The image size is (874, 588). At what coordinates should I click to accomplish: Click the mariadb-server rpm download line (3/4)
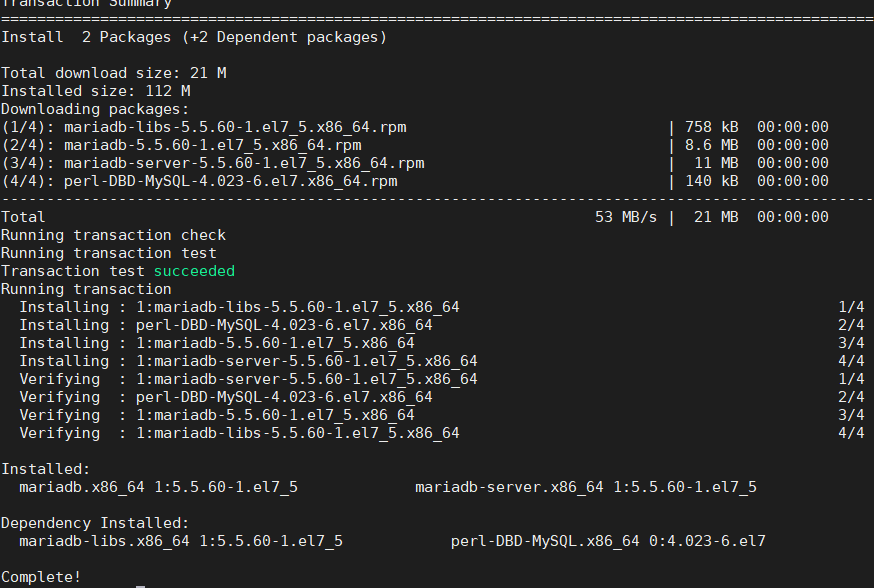415,163
